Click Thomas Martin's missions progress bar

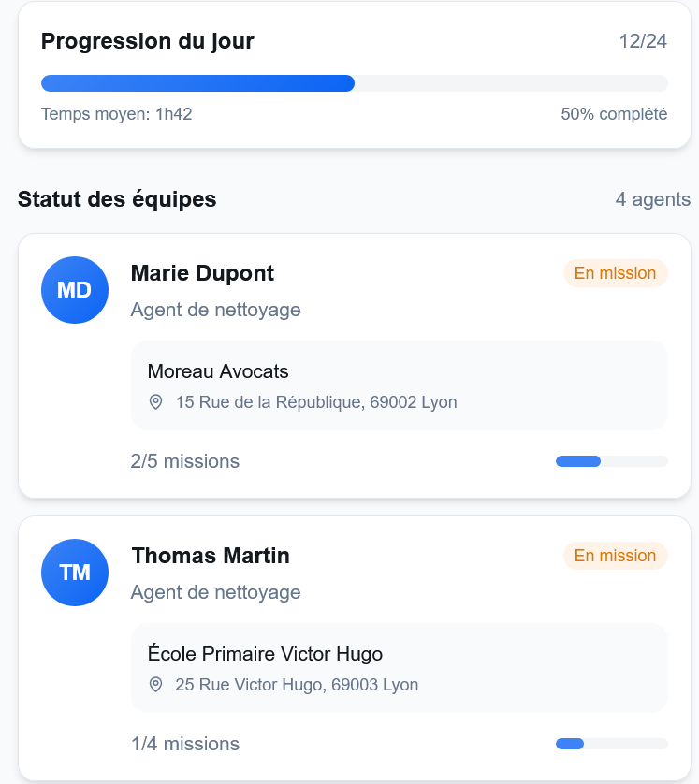point(611,744)
